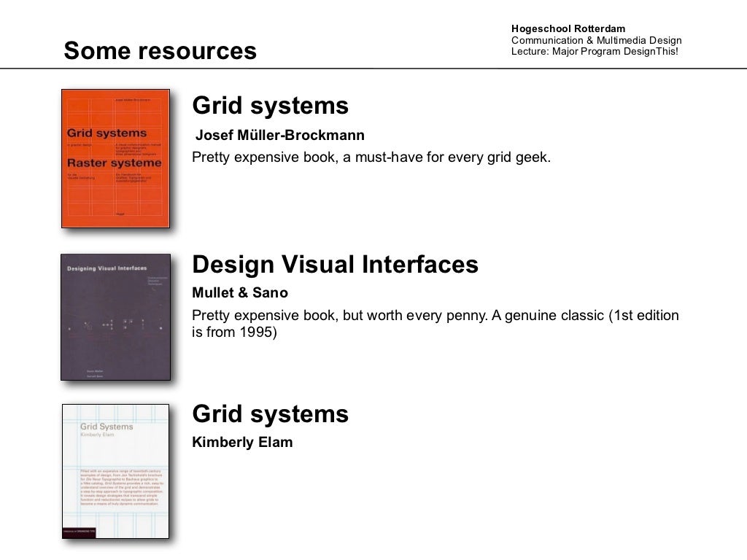Screen dimensions: 747x560
Task: Click the "Some resources" slide title
Action: 160,50
